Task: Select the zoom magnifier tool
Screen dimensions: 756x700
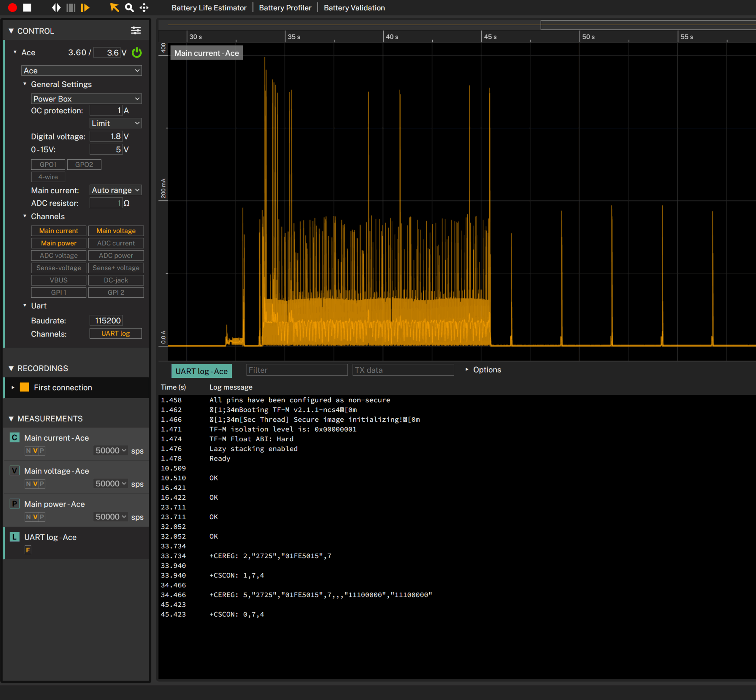Action: coord(129,8)
